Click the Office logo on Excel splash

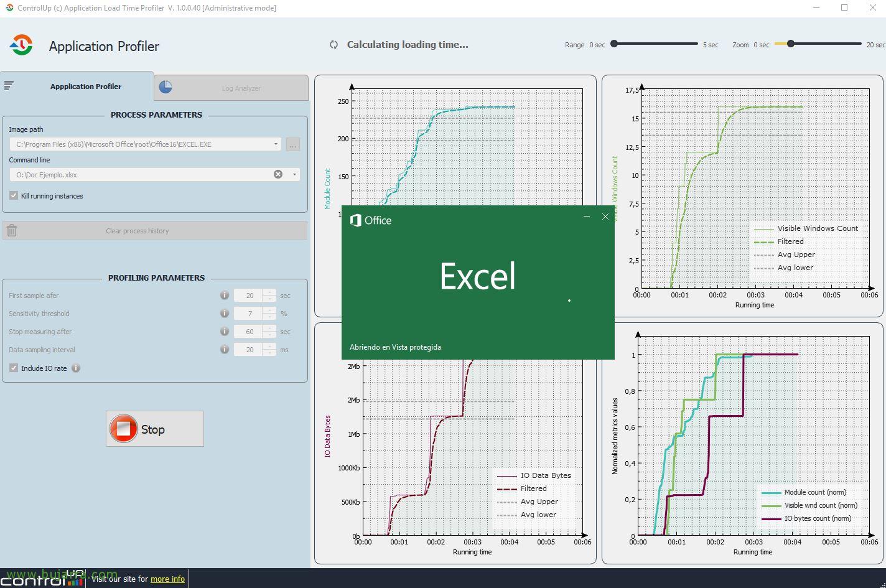[x=371, y=220]
